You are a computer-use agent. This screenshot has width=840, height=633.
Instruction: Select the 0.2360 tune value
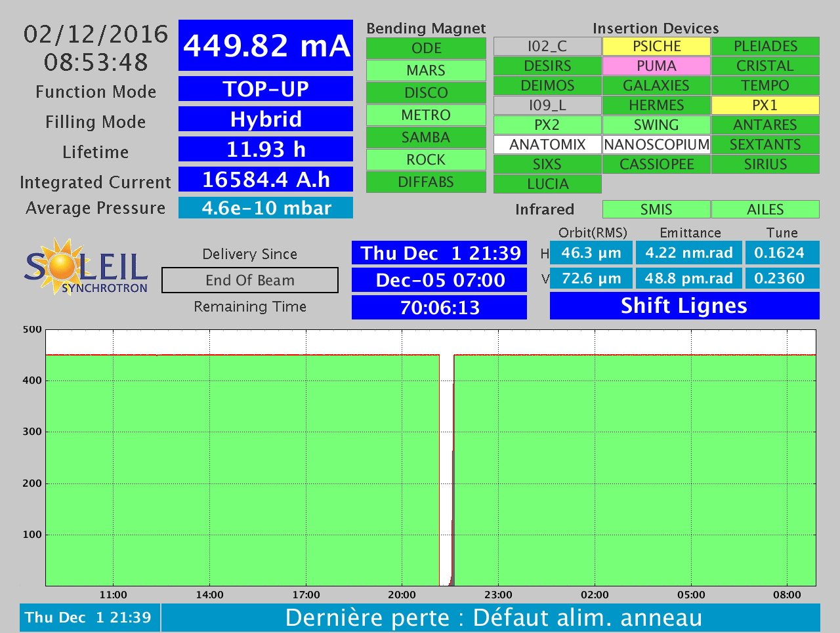pyautogui.click(x=782, y=278)
